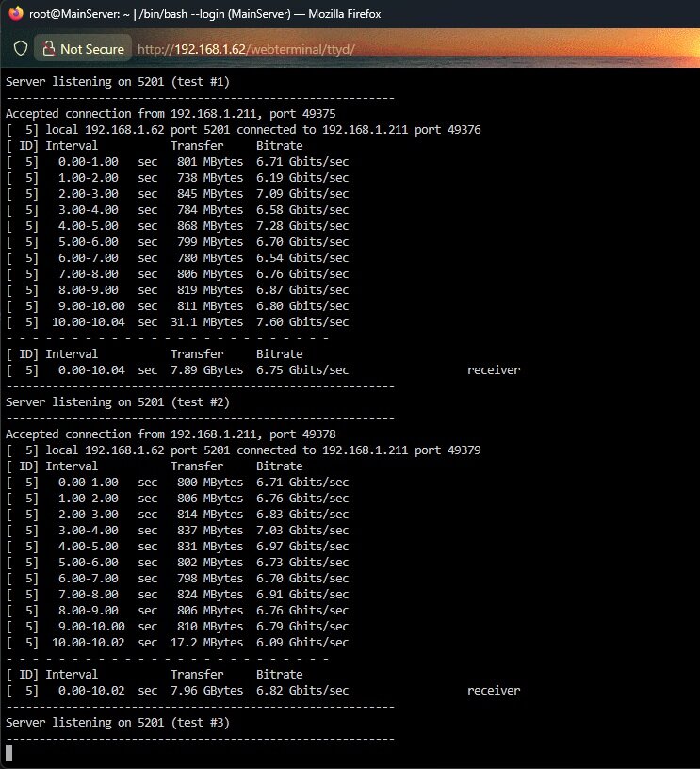
Task: Click 'receiver' label on the 0.00-10.04 summary row
Action: (494, 370)
